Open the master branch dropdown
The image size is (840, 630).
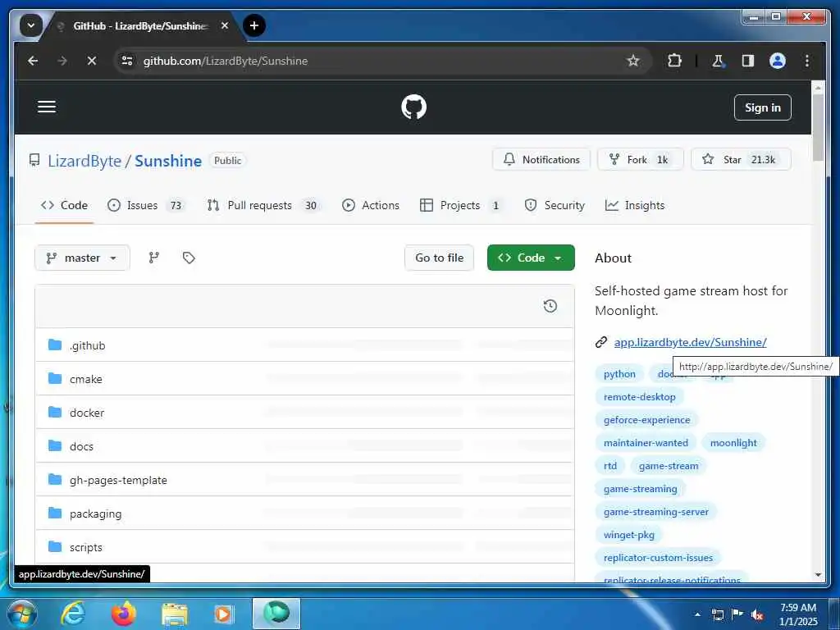point(83,258)
